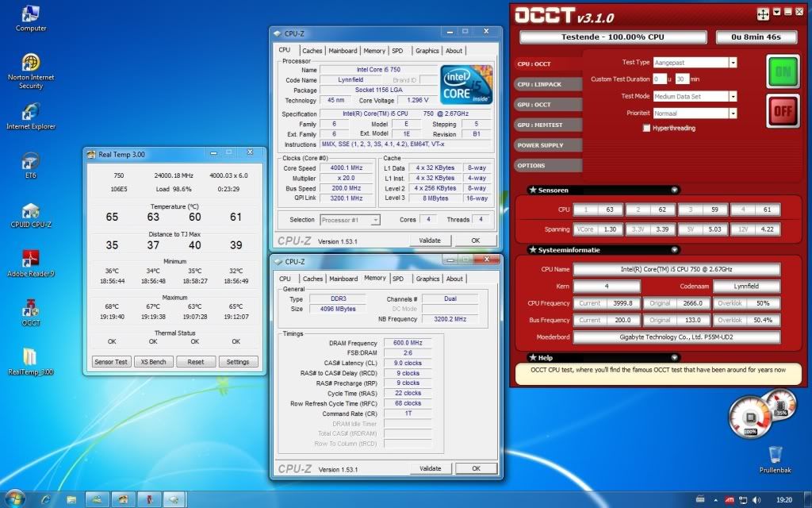Open the Test Type dropdown in OCCT
Image resolution: width=812 pixels, height=508 pixels.
point(733,62)
